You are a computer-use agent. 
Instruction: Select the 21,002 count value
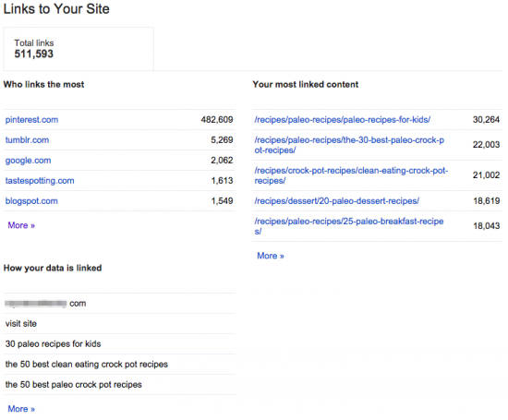click(486, 175)
